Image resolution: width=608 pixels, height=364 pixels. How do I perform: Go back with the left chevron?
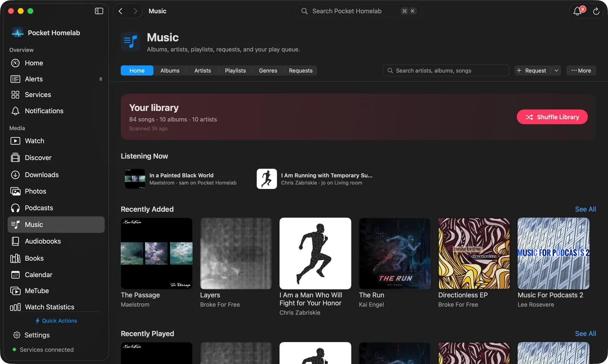[x=121, y=11]
